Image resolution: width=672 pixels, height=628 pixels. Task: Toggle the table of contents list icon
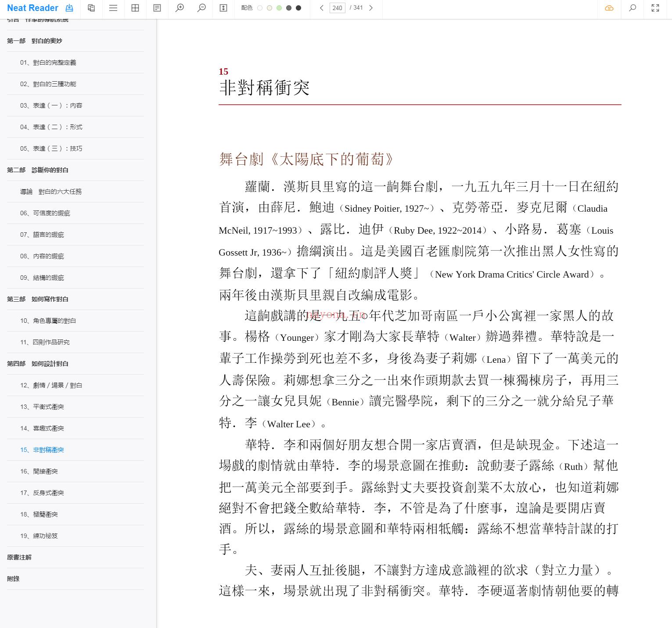click(113, 8)
